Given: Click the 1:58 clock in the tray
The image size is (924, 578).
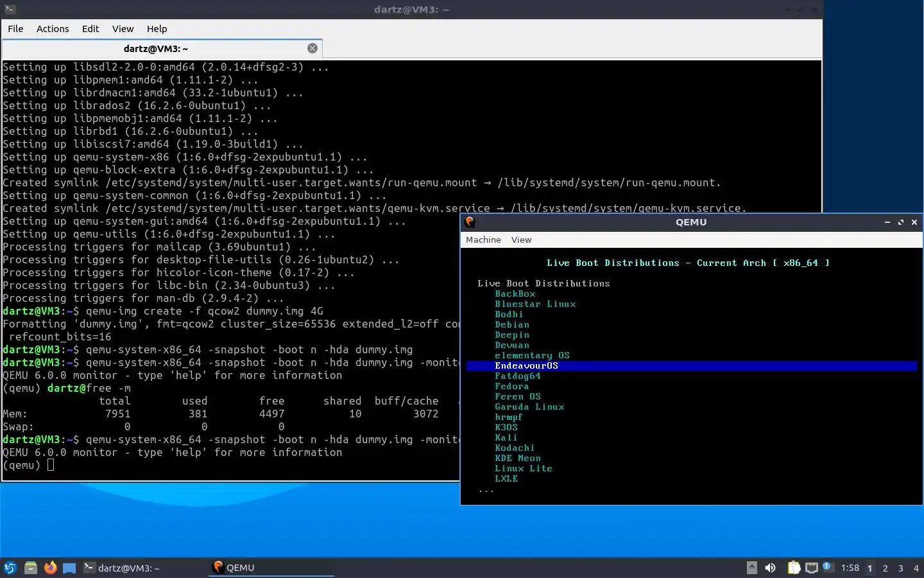Looking at the screenshot, I should click(850, 568).
